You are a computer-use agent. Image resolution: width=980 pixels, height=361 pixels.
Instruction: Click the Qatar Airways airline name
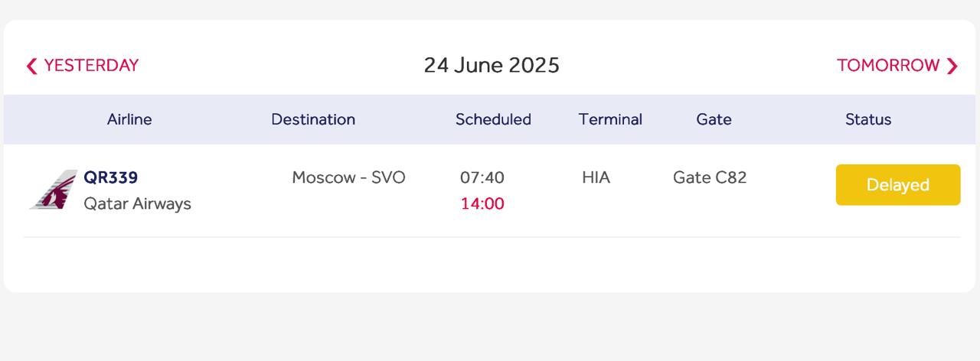(137, 203)
